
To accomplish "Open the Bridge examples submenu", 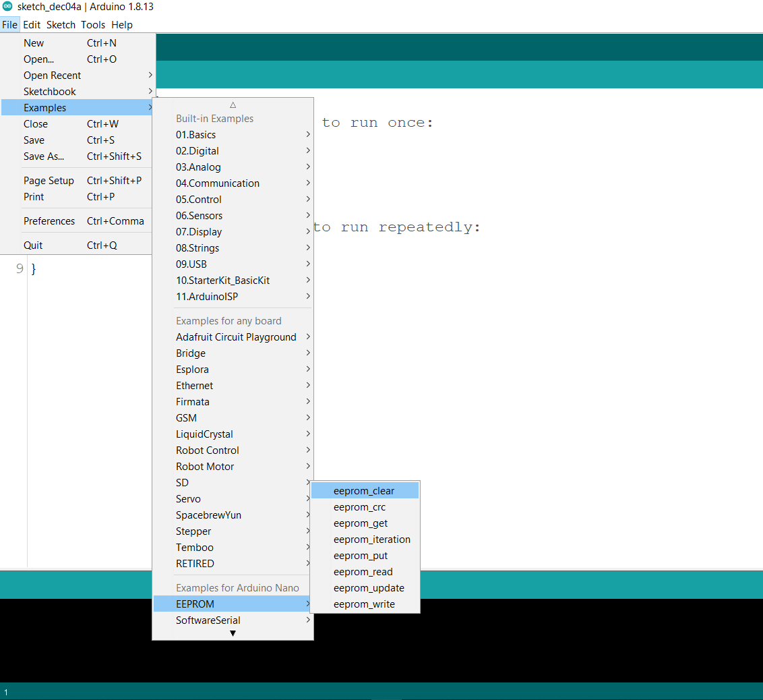I will tap(233, 353).
